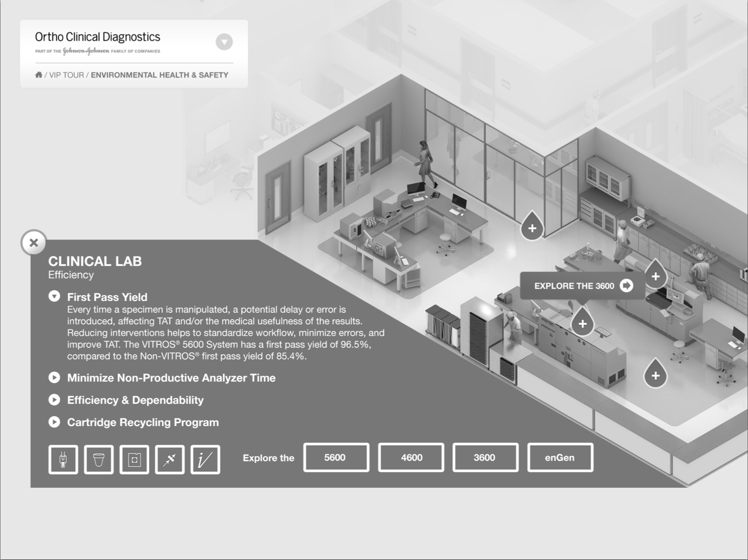Select the enGen button

560,457
